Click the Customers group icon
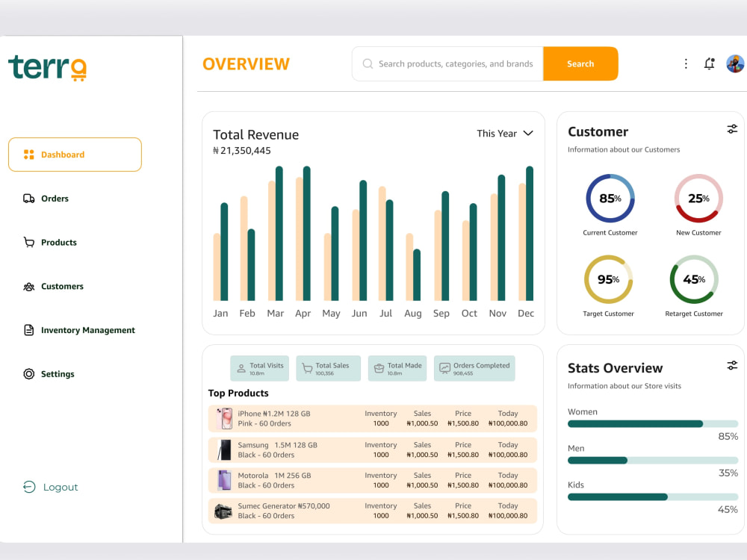 coord(29,286)
